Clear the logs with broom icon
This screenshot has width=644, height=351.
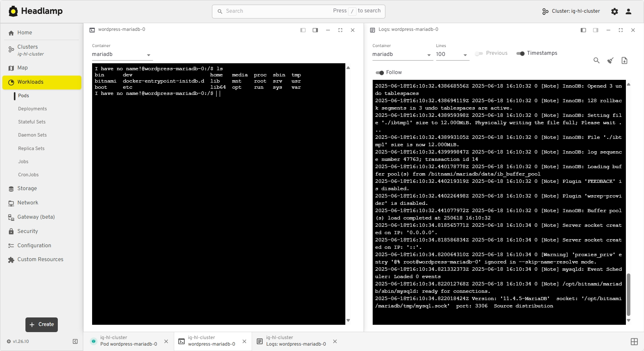[x=610, y=61]
